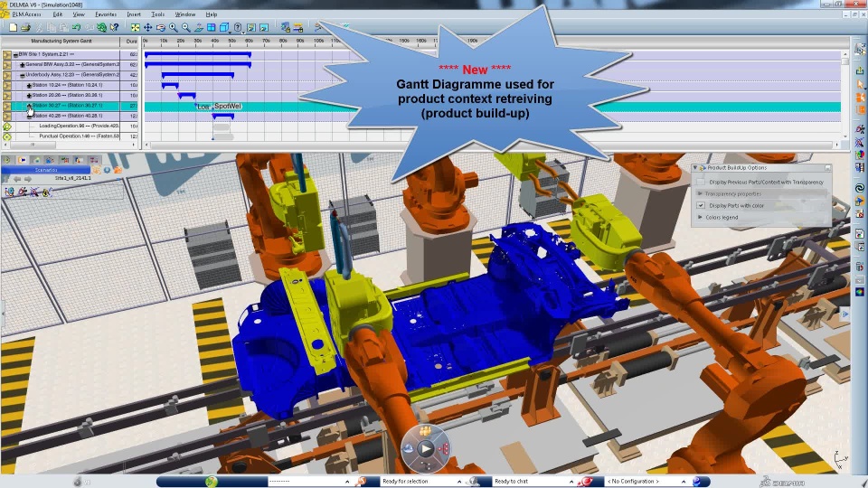Expand the Station 20.26 tree node
The width and height of the screenshot is (868, 488).
[29, 95]
